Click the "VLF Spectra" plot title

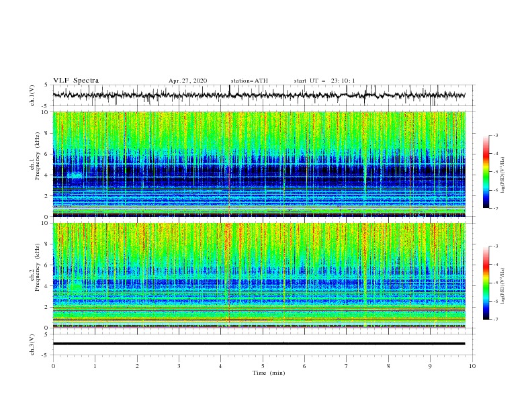[76, 81]
